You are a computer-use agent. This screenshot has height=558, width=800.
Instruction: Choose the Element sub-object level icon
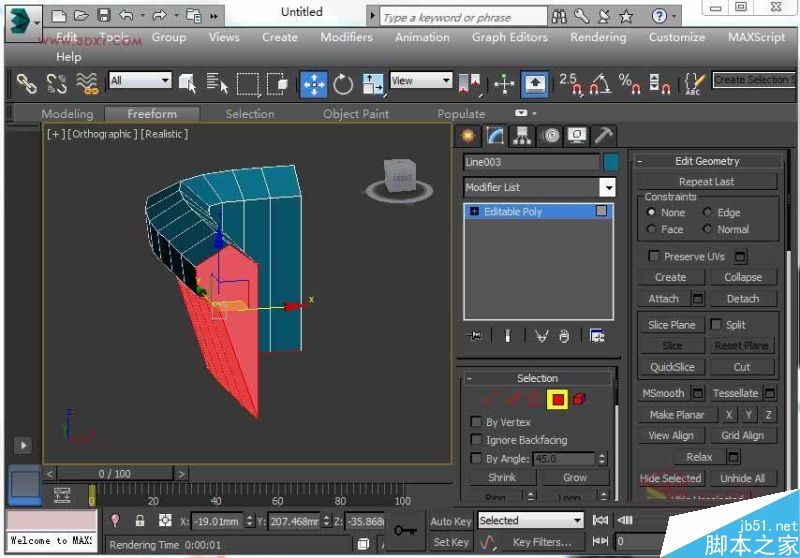pyautogui.click(x=580, y=400)
